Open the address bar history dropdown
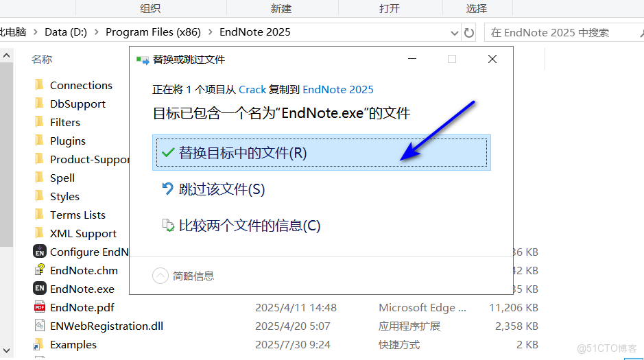Image resolution: width=644 pixels, height=360 pixels. coord(454,33)
